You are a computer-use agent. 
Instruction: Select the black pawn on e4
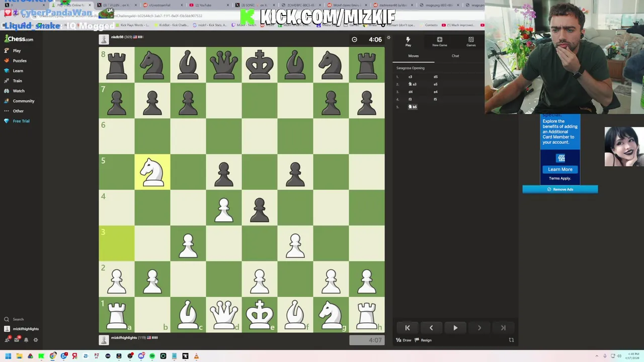pyautogui.click(x=260, y=208)
